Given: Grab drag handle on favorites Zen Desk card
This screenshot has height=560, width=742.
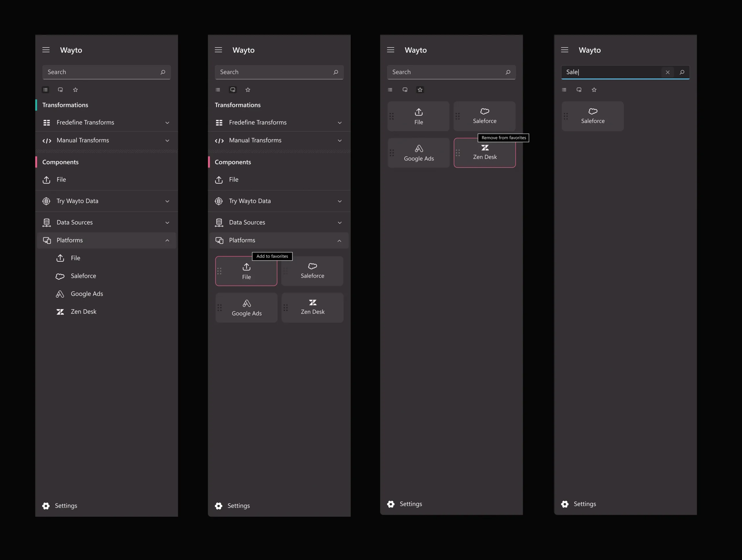Looking at the screenshot, I should pos(458,153).
